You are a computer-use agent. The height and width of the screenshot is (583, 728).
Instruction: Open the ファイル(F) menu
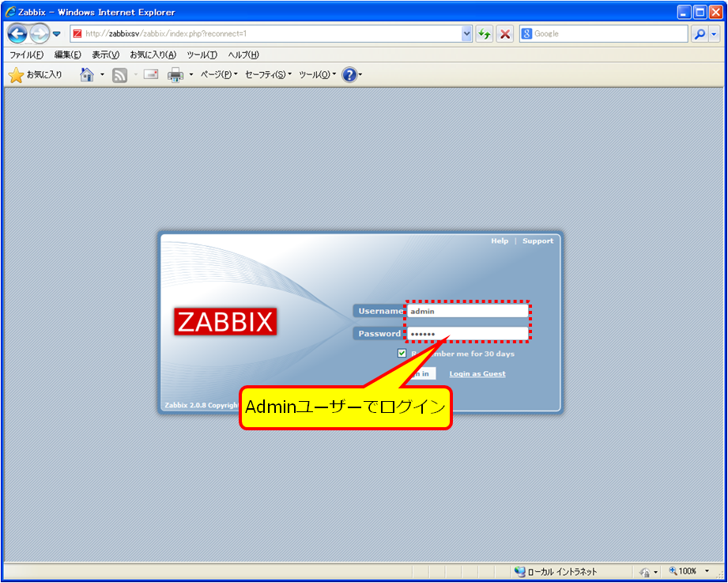pyautogui.click(x=26, y=55)
